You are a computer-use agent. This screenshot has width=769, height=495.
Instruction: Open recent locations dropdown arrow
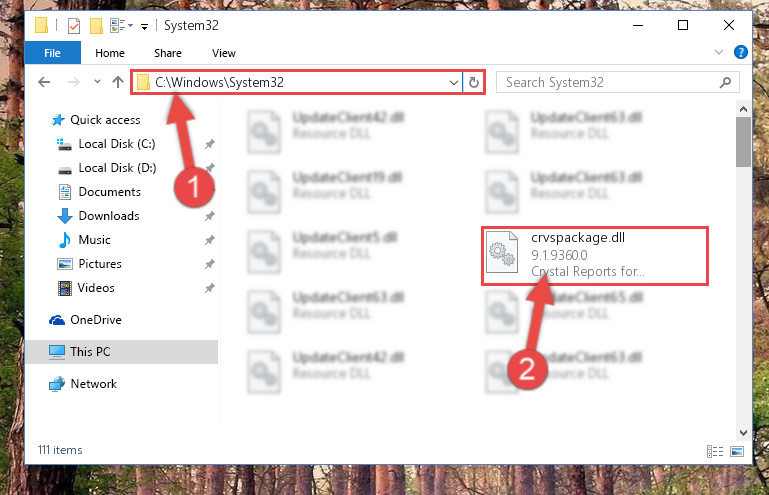point(97,82)
